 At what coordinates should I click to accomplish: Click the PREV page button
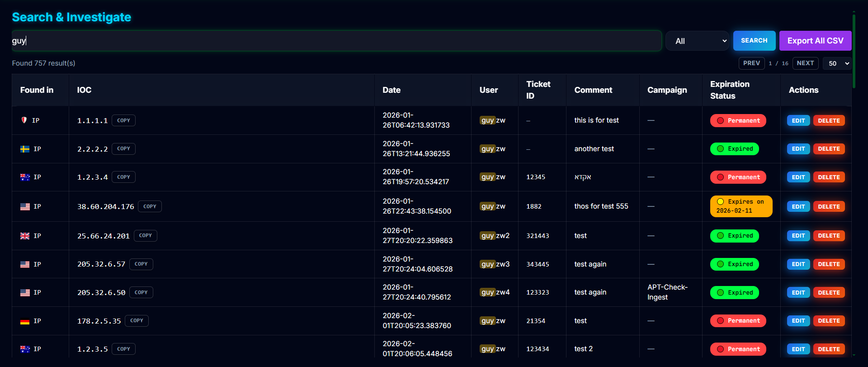751,63
